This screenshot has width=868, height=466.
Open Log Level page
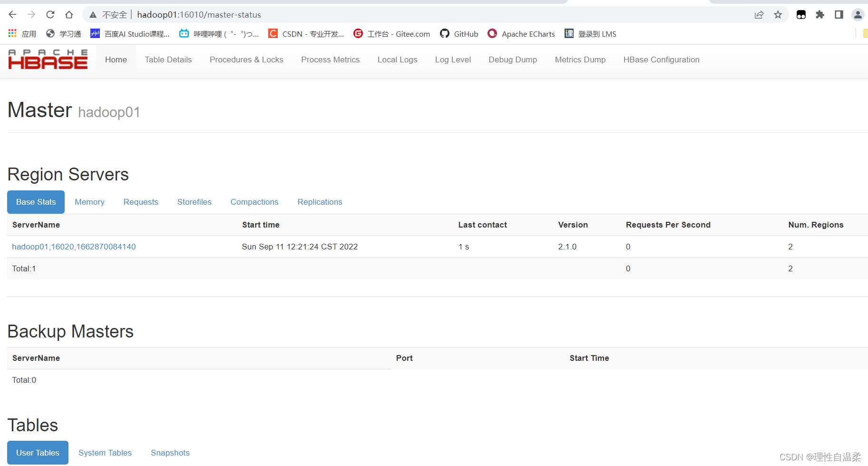click(453, 59)
